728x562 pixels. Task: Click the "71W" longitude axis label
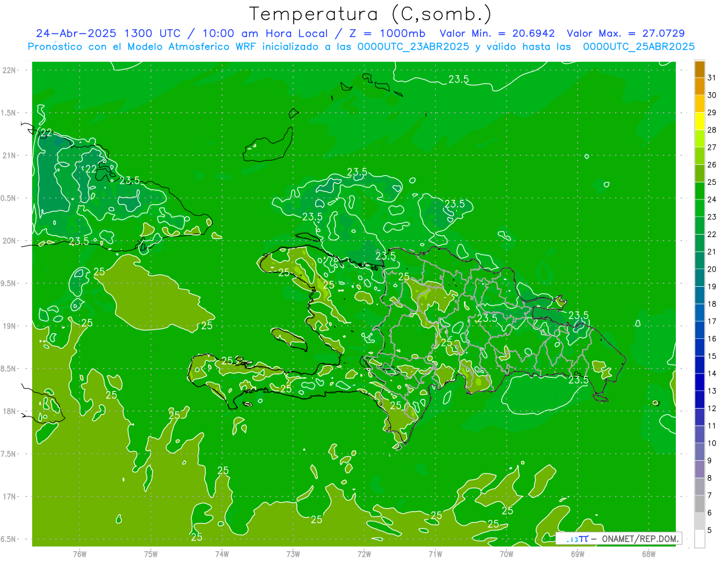(x=435, y=554)
